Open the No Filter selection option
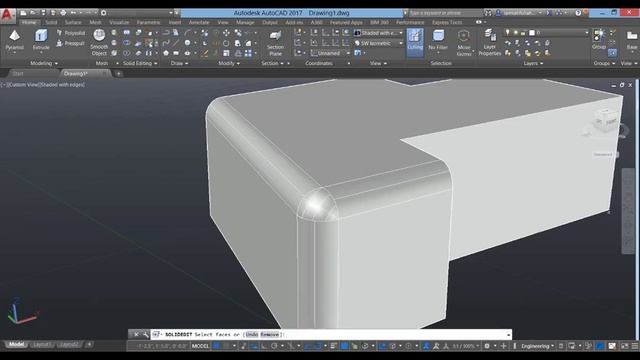 click(x=438, y=40)
